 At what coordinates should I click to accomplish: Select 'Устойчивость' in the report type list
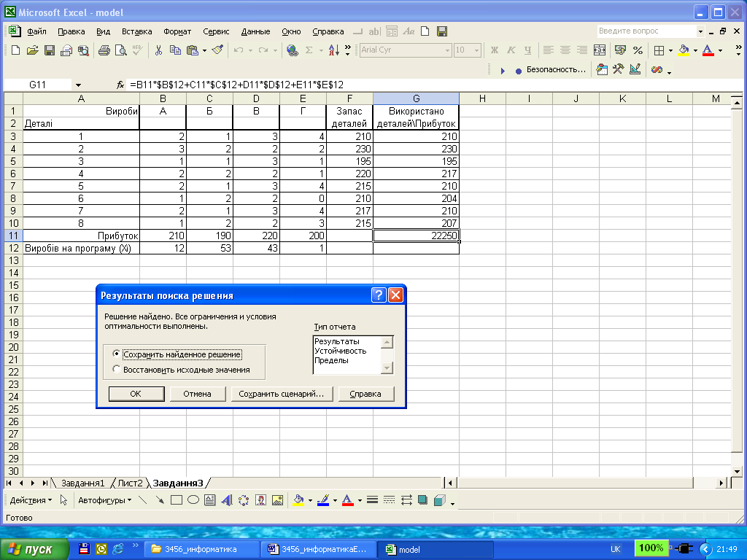tap(340, 351)
